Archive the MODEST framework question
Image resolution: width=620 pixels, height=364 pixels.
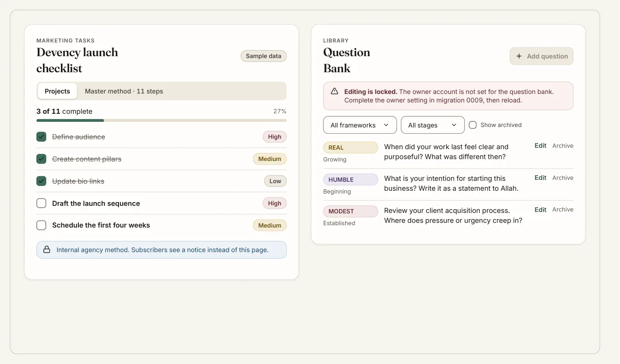tap(563, 209)
